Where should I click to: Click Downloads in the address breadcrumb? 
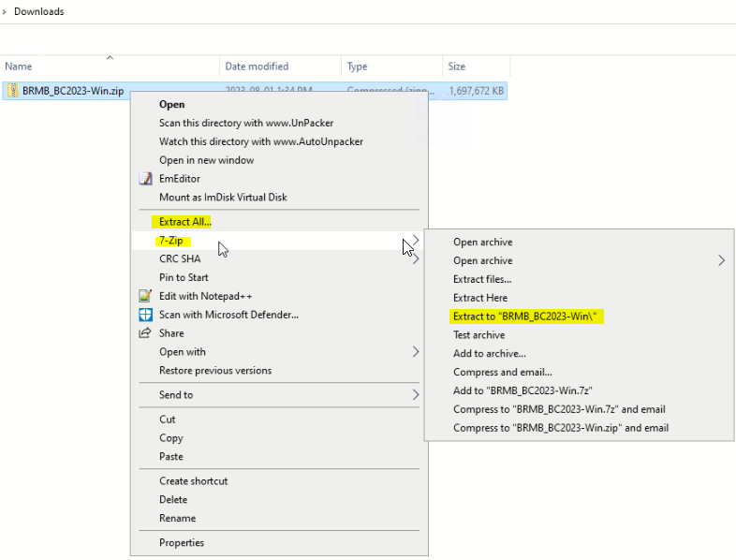(39, 12)
